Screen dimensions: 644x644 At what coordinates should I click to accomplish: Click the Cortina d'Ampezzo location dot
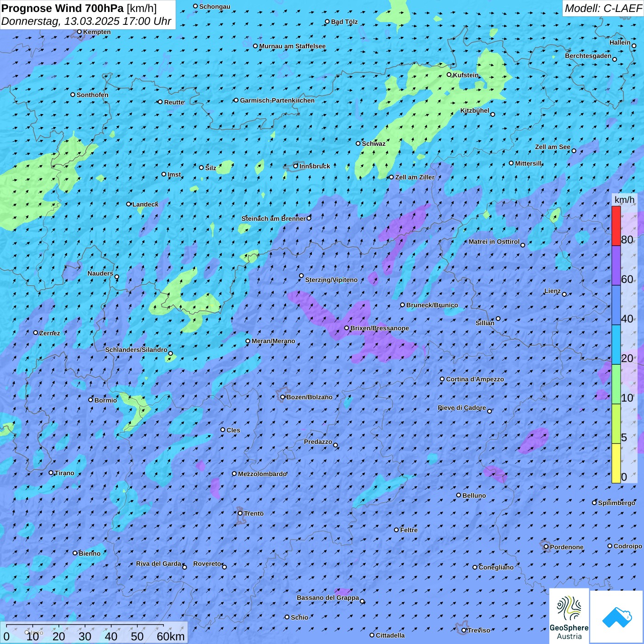click(x=442, y=379)
